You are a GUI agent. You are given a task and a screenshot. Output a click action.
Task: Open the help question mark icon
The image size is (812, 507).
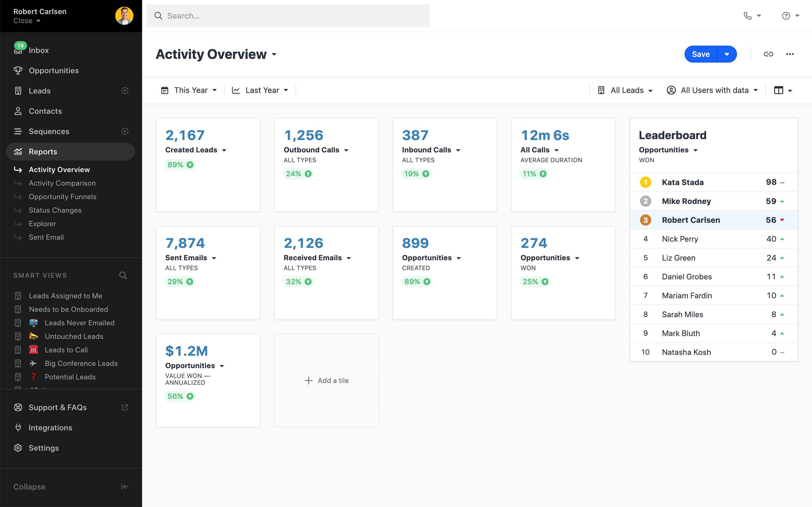click(x=786, y=16)
